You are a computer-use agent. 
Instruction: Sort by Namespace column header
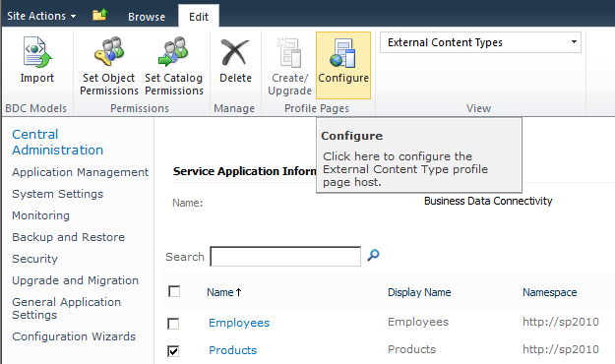point(549,292)
